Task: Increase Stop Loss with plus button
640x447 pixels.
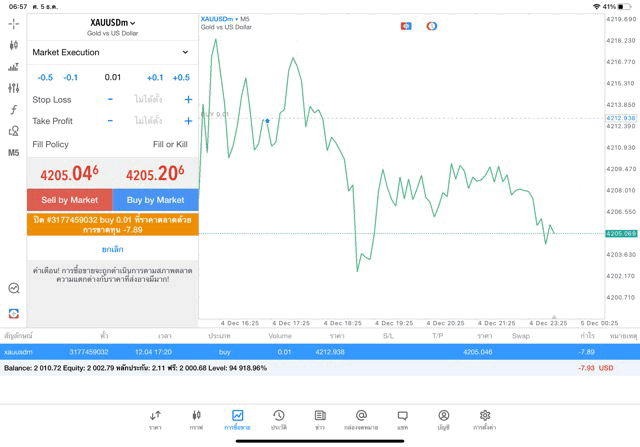Action: [188, 99]
